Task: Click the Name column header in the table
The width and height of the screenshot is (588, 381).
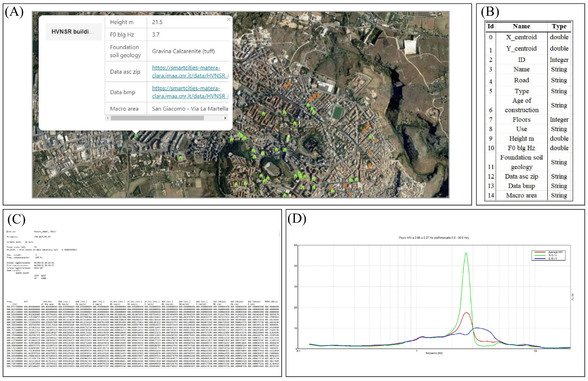Action: coord(521,26)
